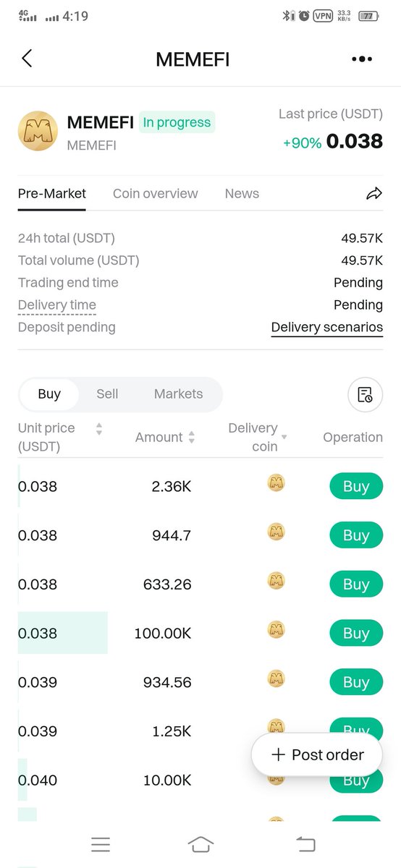Switch to Pre-Market tab
This screenshot has height=868, width=401.
(x=52, y=194)
